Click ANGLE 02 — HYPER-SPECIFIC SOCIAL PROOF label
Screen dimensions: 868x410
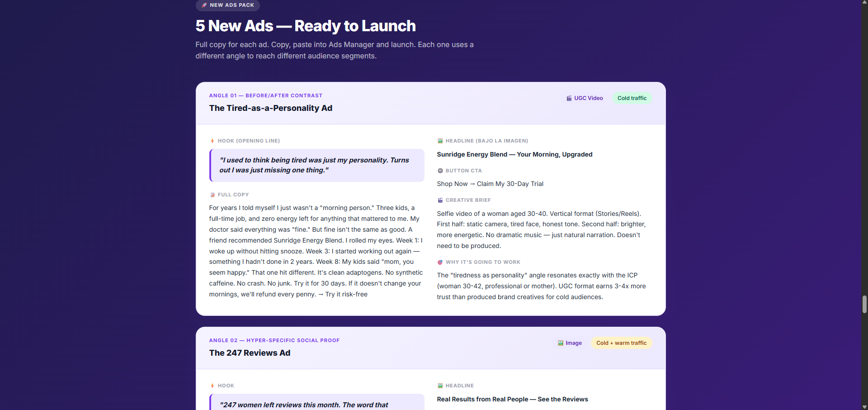[274, 340]
